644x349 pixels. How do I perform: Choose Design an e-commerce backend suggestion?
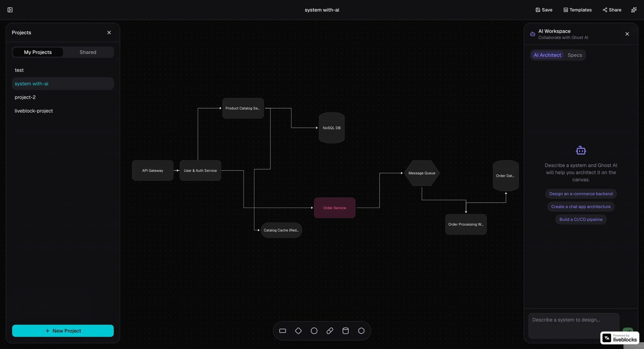coord(581,194)
